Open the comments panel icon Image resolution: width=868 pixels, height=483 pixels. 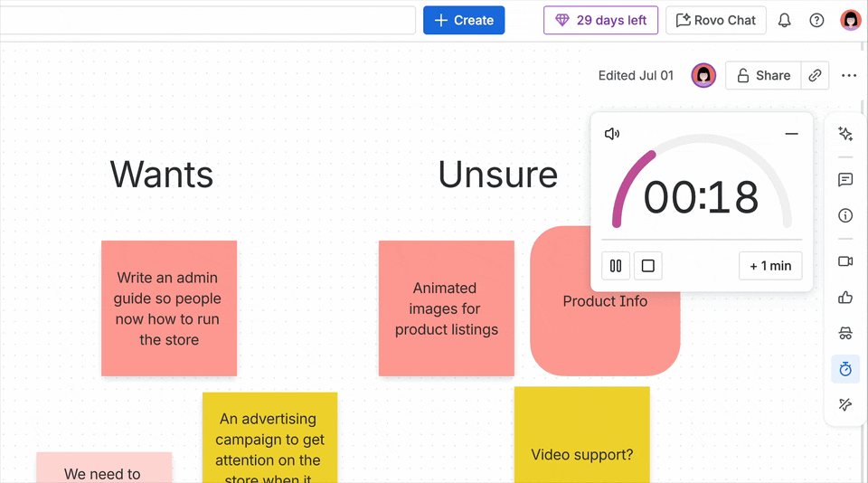[845, 180]
